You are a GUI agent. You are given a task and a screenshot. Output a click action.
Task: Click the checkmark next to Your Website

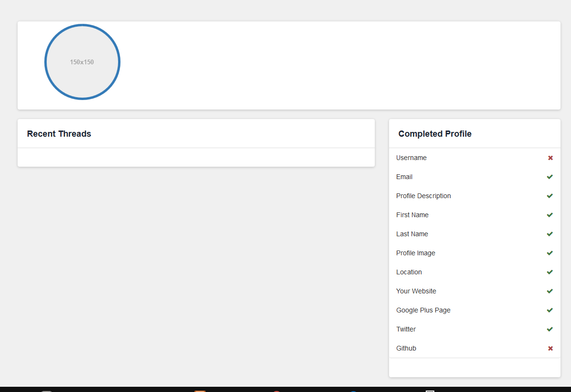[x=550, y=291]
